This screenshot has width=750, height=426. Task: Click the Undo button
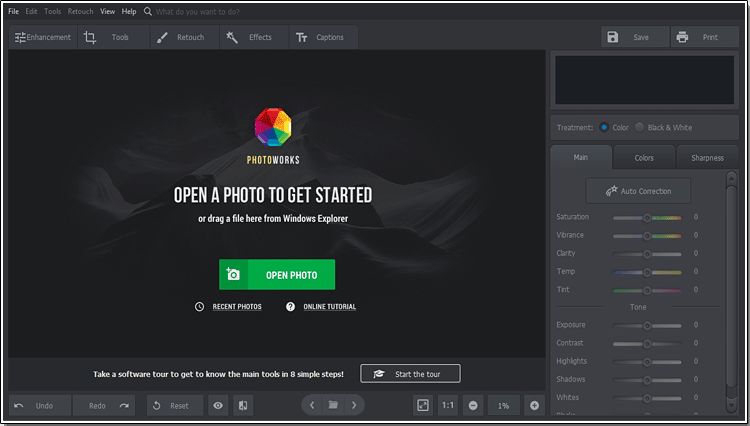[x=40, y=405]
